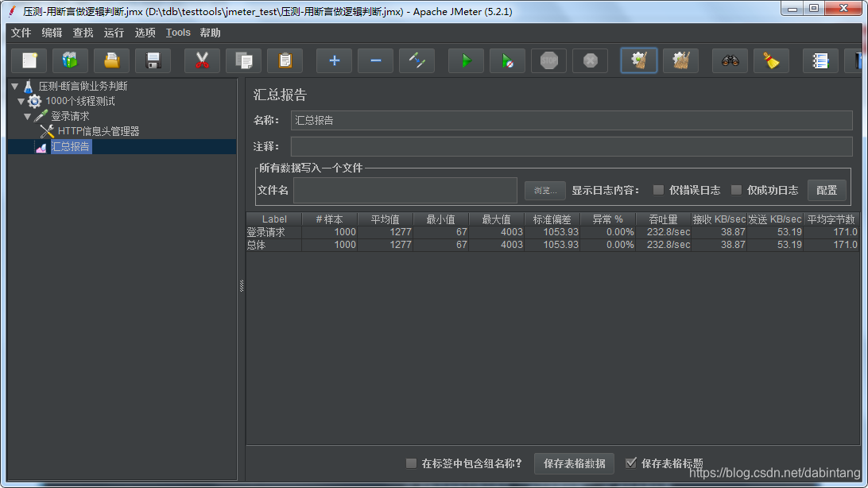The height and width of the screenshot is (488, 868).
Task: Click the 配置 button
Action: [827, 190]
